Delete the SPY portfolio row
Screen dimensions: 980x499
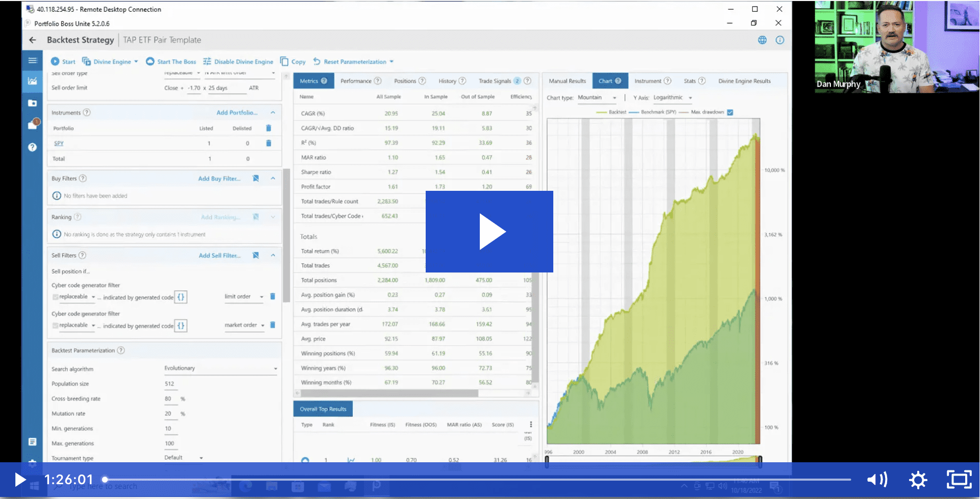coord(268,143)
